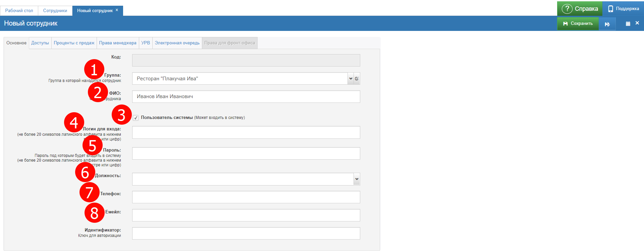This screenshot has width=644, height=251.
Task: Click the save-and-close icon beside Сохранить
Action: click(607, 24)
